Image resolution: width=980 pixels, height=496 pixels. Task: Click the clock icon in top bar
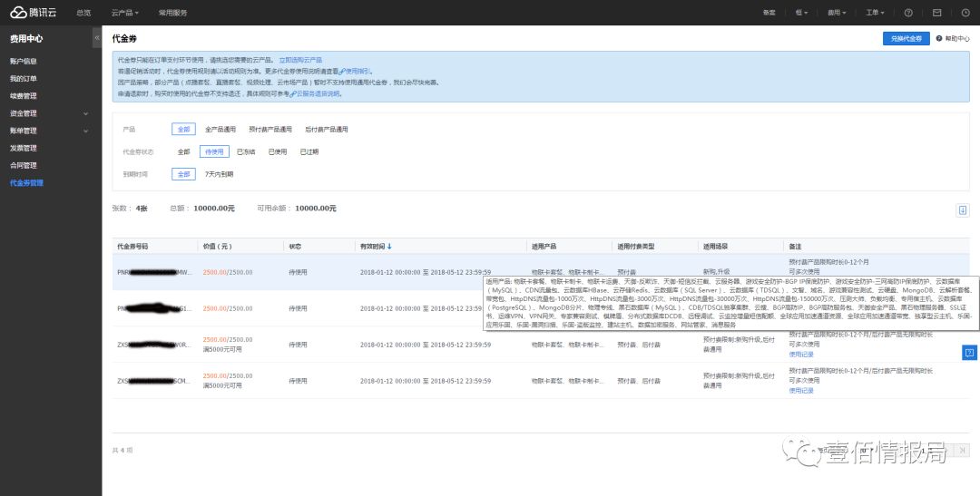pos(965,13)
